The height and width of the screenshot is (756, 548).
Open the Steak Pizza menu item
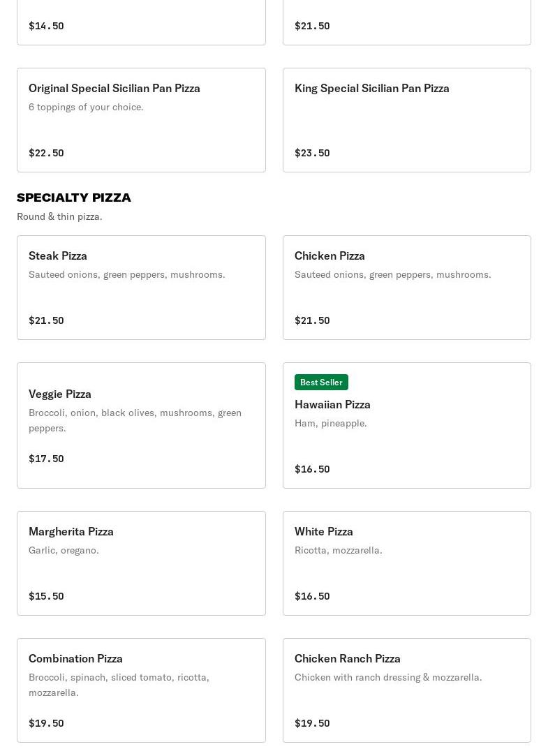point(141,287)
